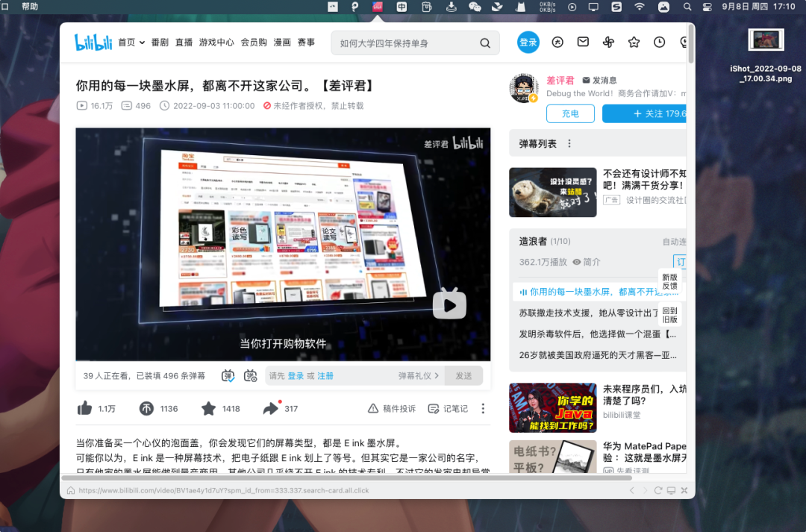Click the 新版反馈 floating button
806x532 pixels.
click(x=669, y=282)
